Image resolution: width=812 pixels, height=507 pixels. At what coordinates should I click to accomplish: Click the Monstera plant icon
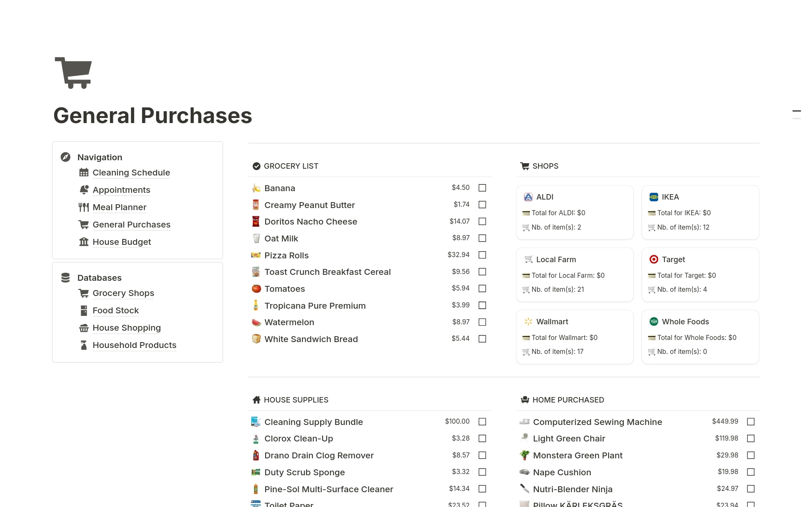click(525, 455)
